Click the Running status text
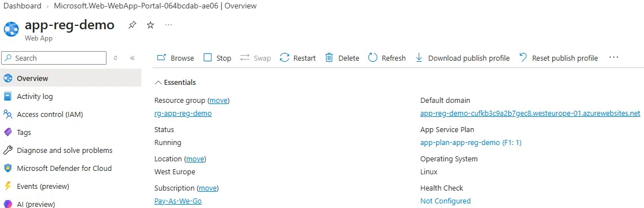This screenshot has width=644, height=208. (x=167, y=142)
